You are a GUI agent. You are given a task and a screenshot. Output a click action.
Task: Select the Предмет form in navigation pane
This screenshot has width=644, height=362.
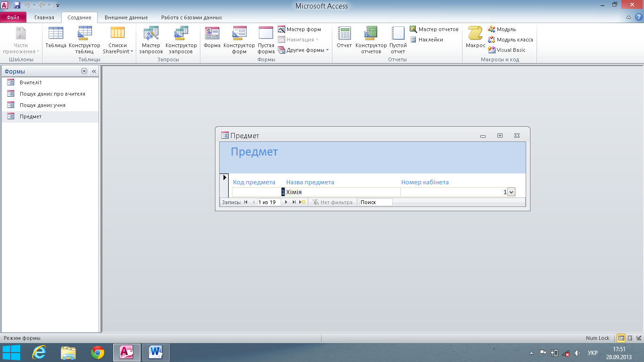(50, 116)
